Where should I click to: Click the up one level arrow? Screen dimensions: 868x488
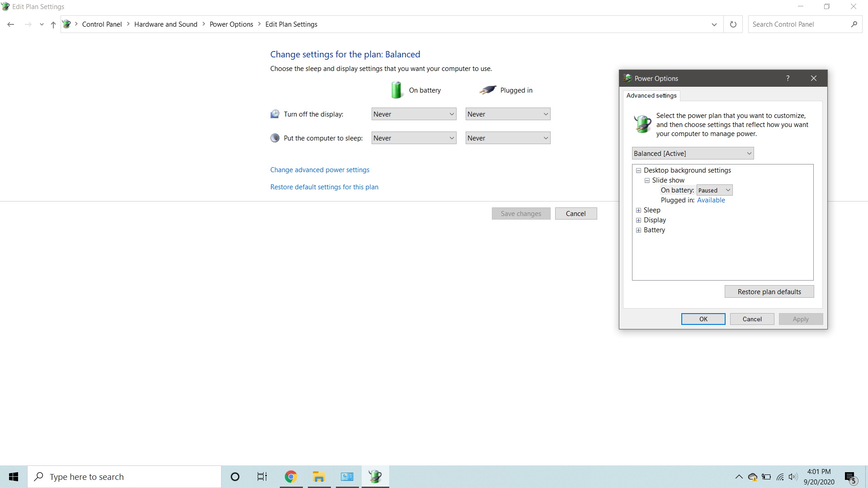coord(53,24)
